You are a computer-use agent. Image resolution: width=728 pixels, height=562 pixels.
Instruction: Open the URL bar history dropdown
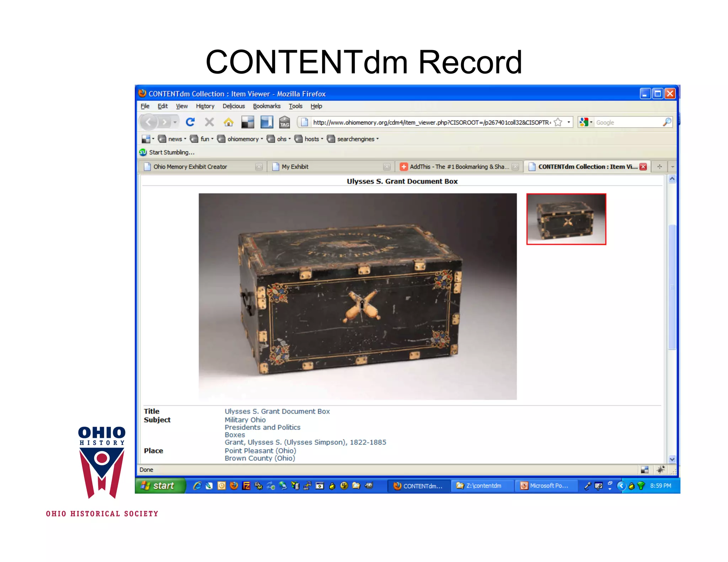pyautogui.click(x=569, y=122)
